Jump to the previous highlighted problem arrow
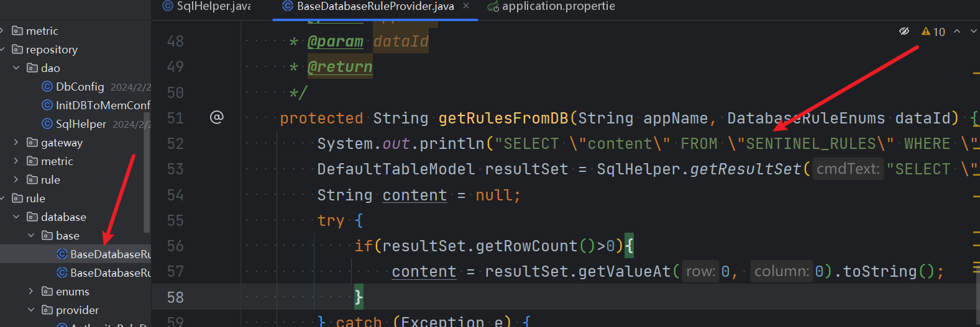The image size is (980, 327). [957, 31]
